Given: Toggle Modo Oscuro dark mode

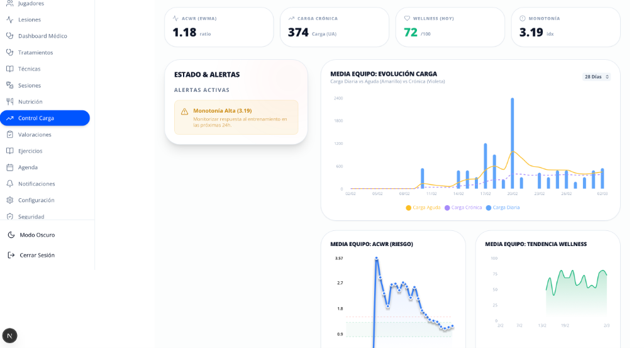Looking at the screenshot, I should 36,235.
